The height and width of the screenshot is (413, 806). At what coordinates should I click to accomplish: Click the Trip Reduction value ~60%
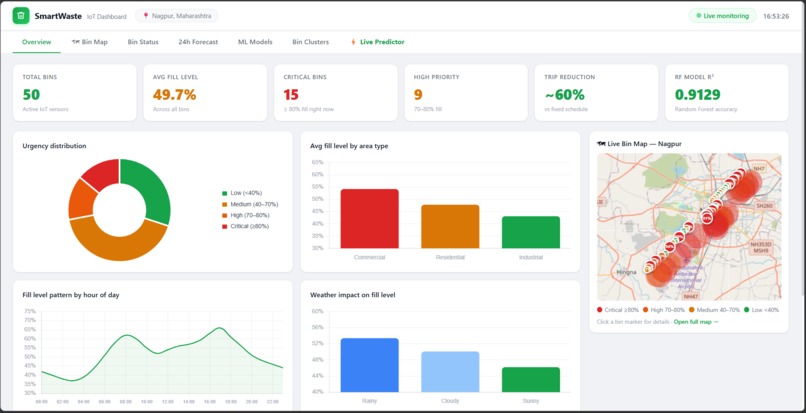pyautogui.click(x=564, y=95)
